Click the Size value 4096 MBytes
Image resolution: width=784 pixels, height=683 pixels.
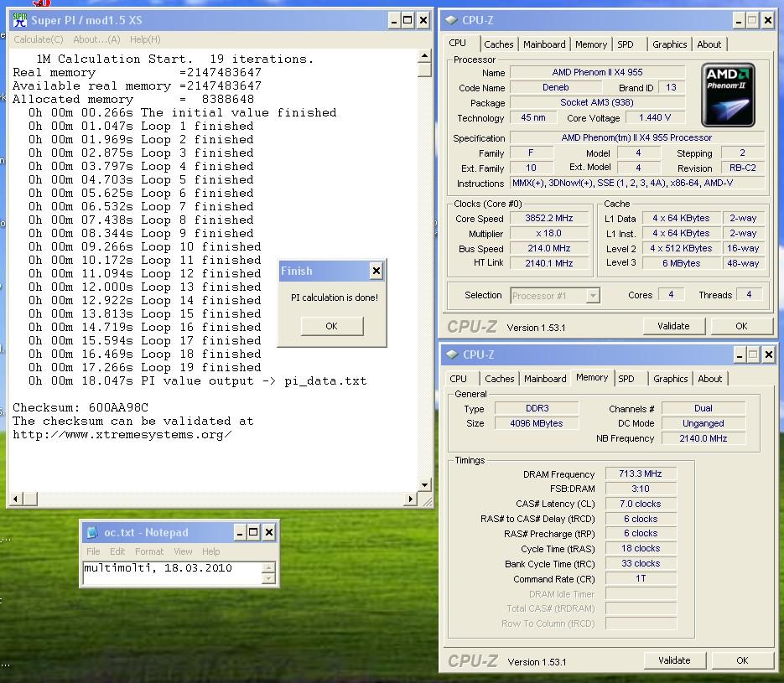tap(537, 423)
